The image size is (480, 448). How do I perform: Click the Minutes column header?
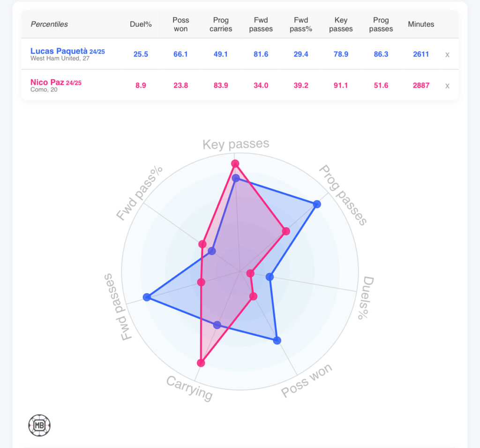click(421, 24)
